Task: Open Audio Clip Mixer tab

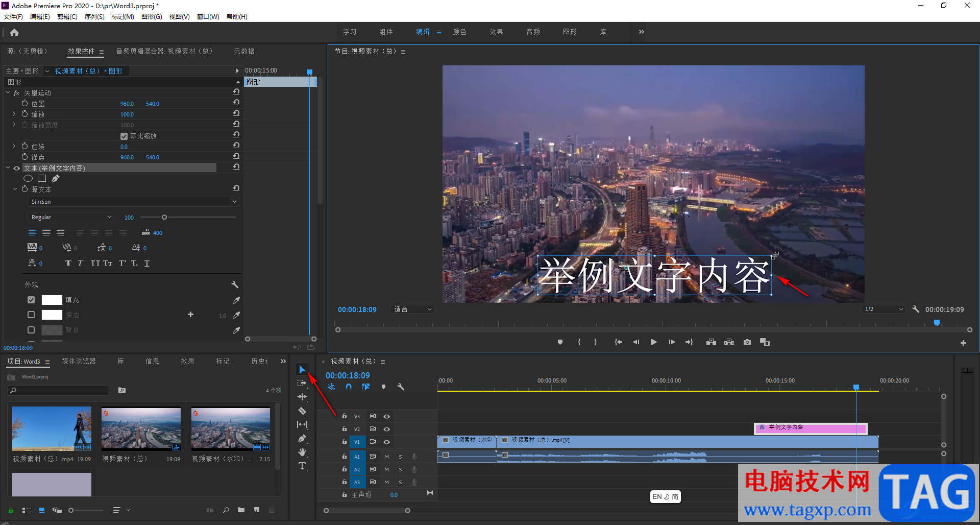Action: point(164,51)
